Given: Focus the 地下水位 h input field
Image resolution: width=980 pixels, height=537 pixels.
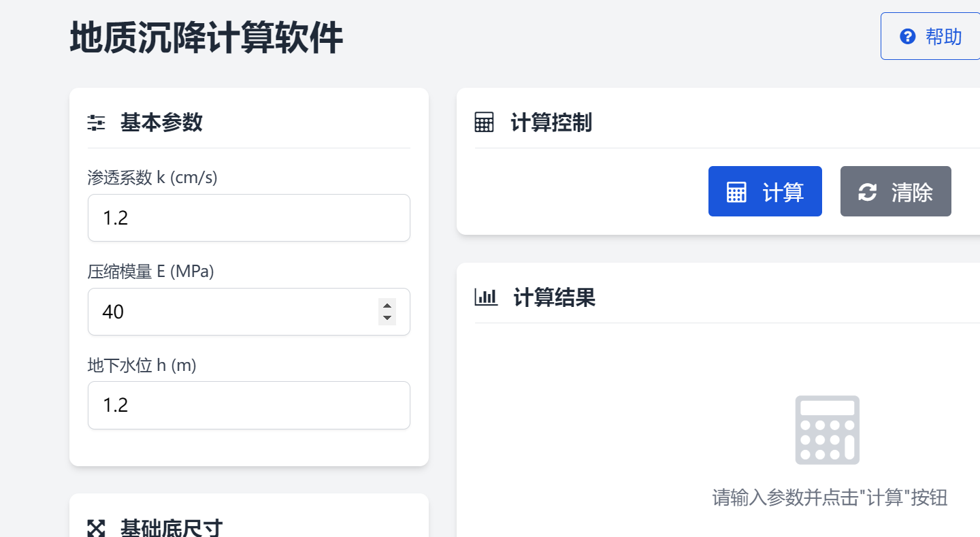Looking at the screenshot, I should click(x=248, y=406).
